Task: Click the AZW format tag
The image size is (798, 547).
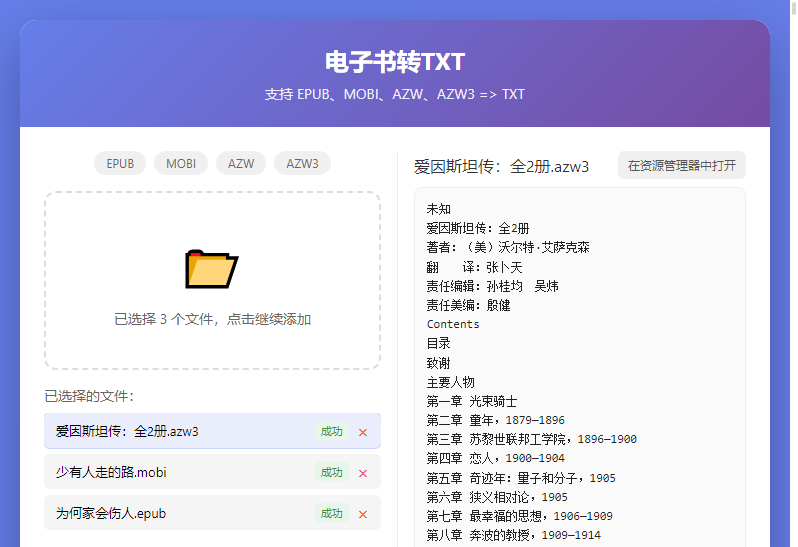Action: click(241, 163)
